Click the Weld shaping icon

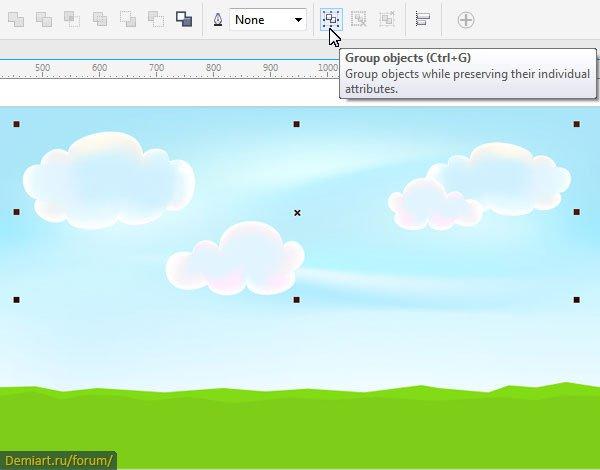click(x=16, y=20)
